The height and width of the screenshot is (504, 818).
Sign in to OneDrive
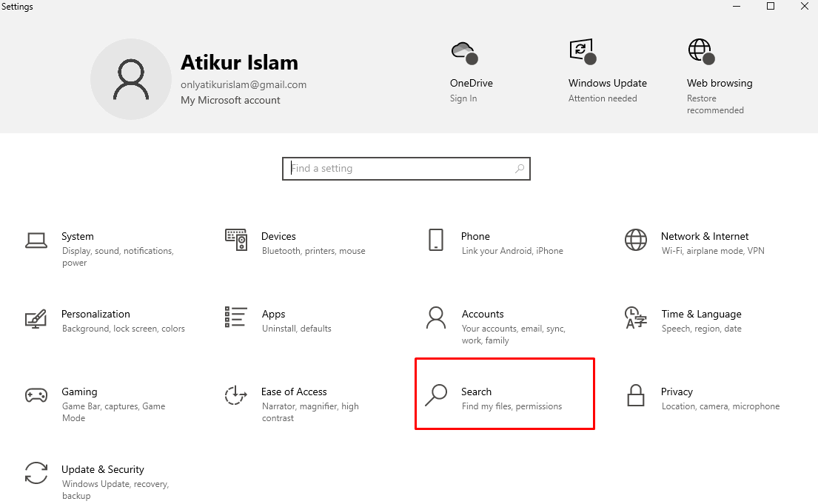pos(463,98)
